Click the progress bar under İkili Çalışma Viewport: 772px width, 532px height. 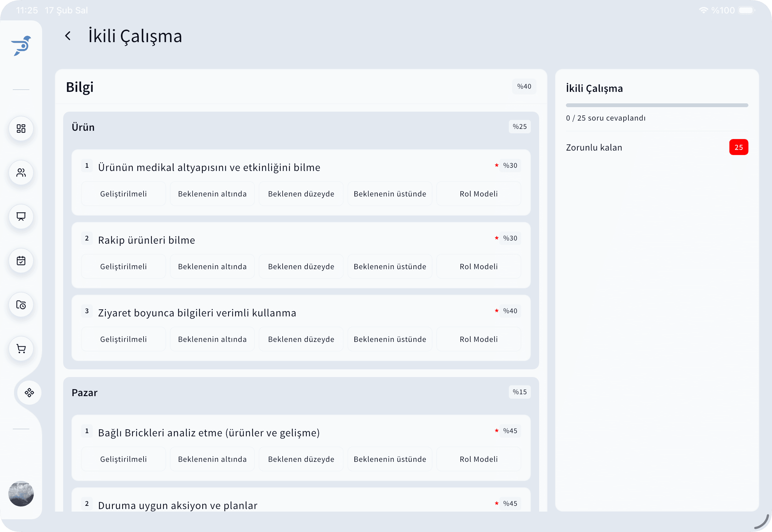[657, 105]
